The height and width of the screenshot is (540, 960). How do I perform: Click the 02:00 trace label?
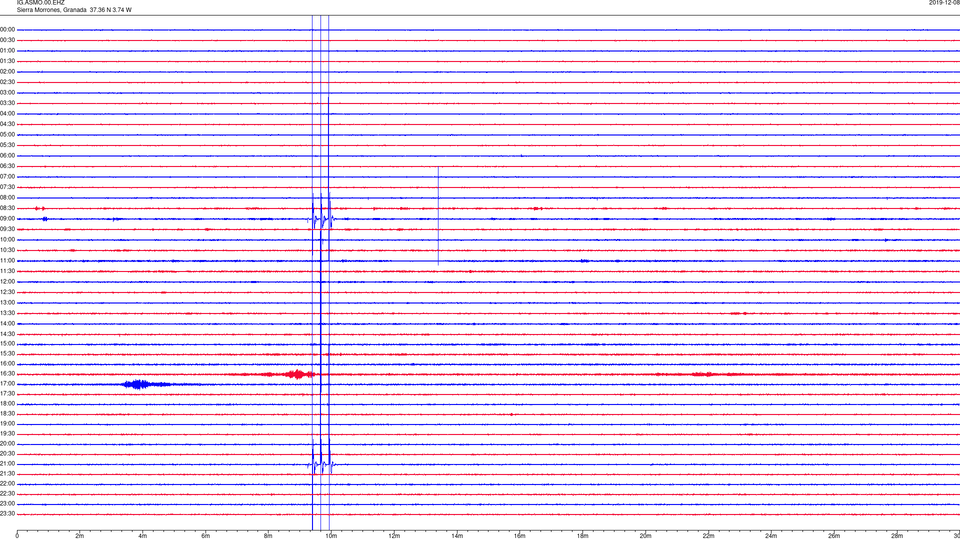point(7,72)
